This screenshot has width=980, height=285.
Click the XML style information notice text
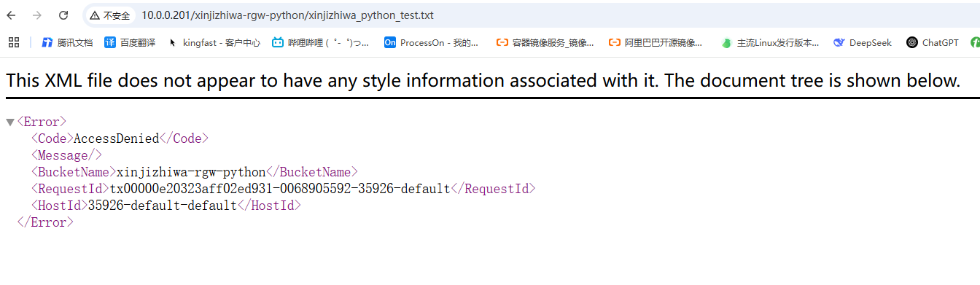[x=483, y=80]
